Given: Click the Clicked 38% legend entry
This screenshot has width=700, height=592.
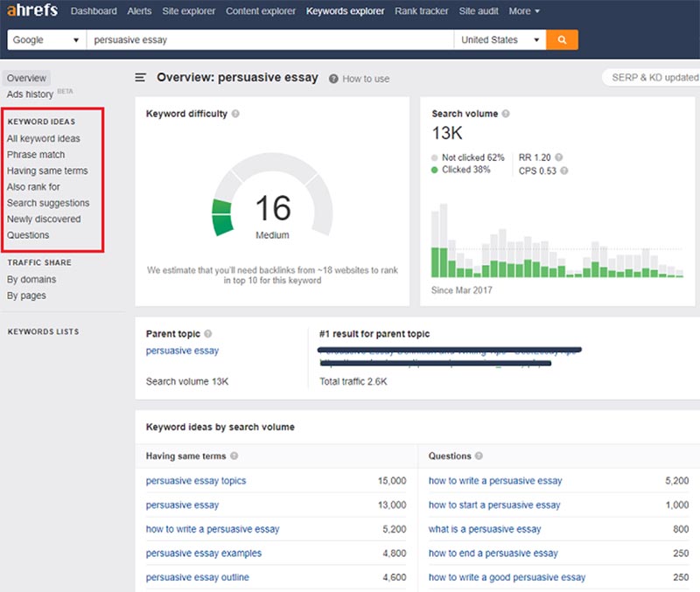Looking at the screenshot, I should 461,170.
